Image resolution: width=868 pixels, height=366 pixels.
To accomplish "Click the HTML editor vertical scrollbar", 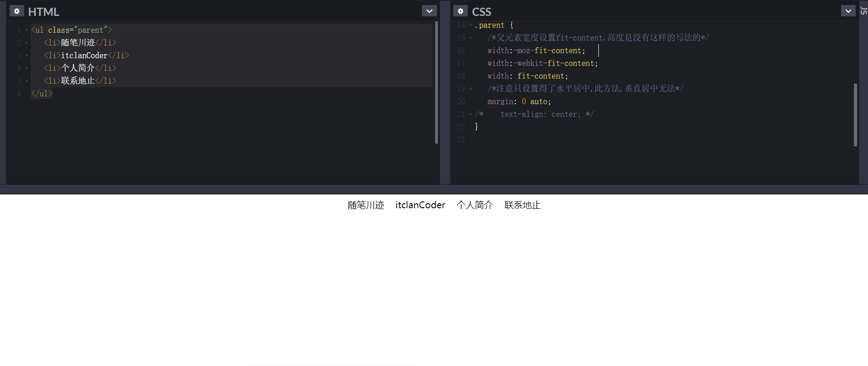I will click(437, 82).
